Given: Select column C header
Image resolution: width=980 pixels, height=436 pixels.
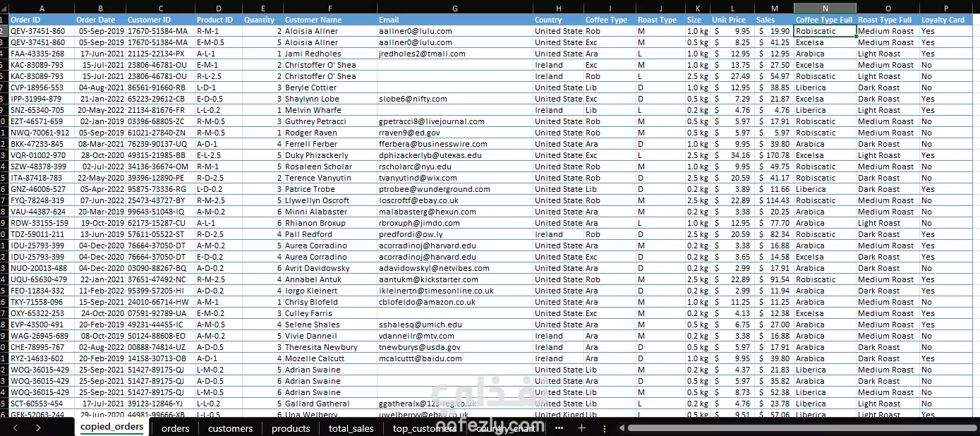Looking at the screenshot, I should 160,8.
